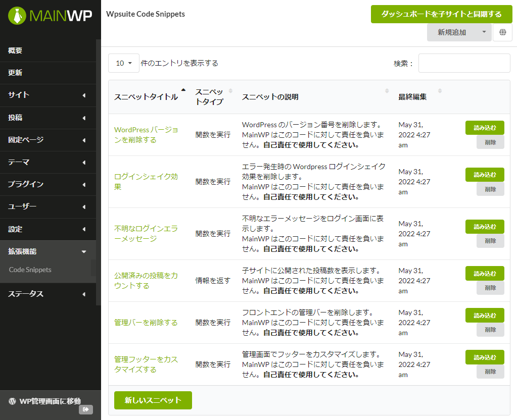Click the Wpsuite Code Snippets page title

[x=146, y=14]
